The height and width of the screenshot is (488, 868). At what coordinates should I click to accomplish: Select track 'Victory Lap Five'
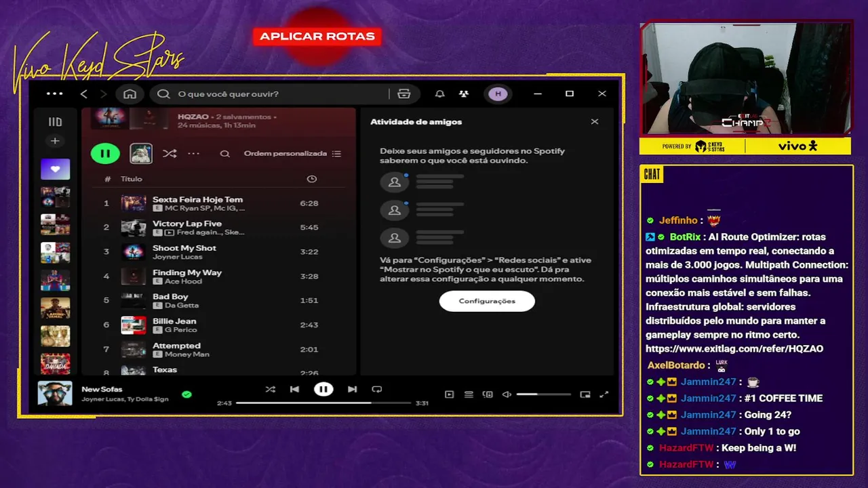pos(218,228)
